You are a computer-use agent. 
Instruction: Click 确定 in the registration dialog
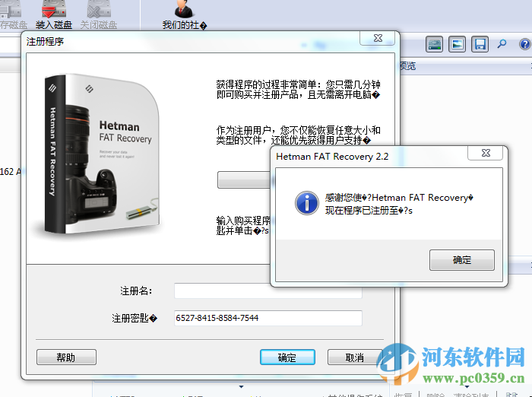pos(287,357)
